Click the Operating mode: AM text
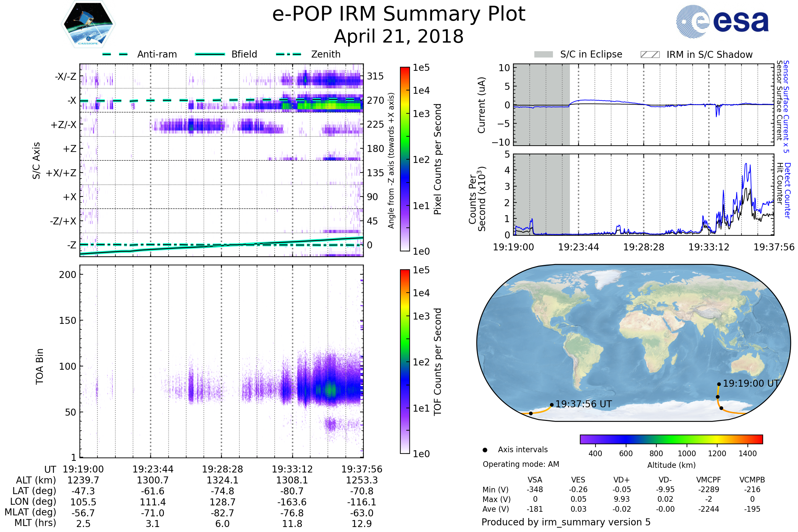 coord(521,464)
